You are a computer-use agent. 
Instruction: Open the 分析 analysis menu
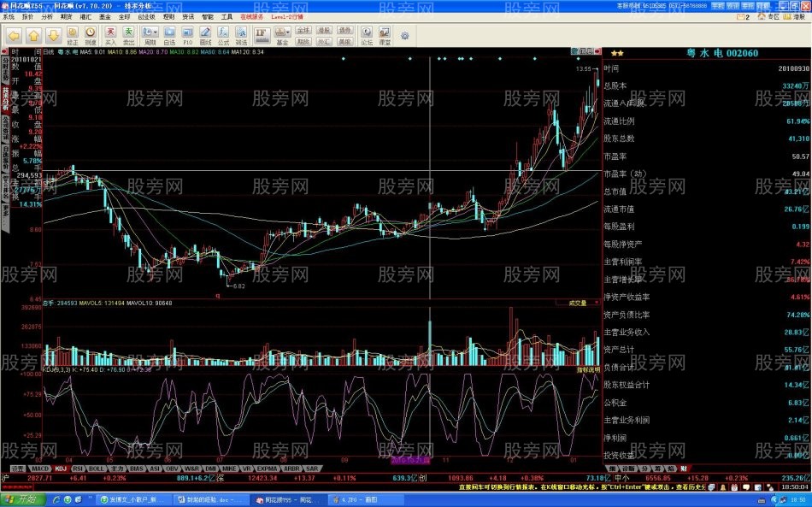click(x=47, y=17)
